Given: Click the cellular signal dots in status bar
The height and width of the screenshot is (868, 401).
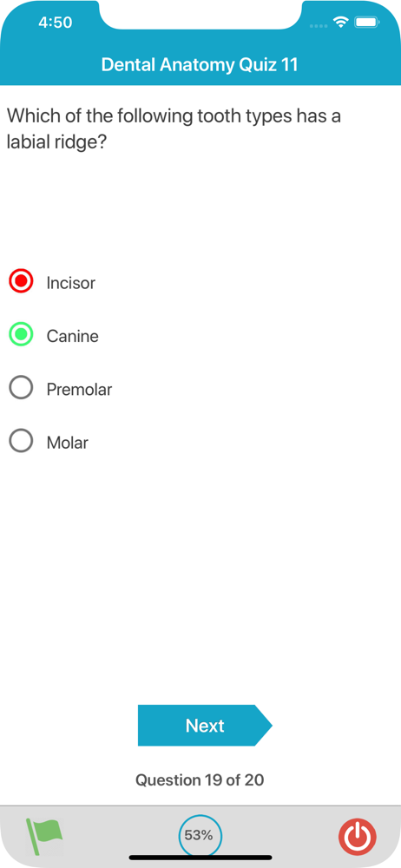Looking at the screenshot, I should 319,25.
